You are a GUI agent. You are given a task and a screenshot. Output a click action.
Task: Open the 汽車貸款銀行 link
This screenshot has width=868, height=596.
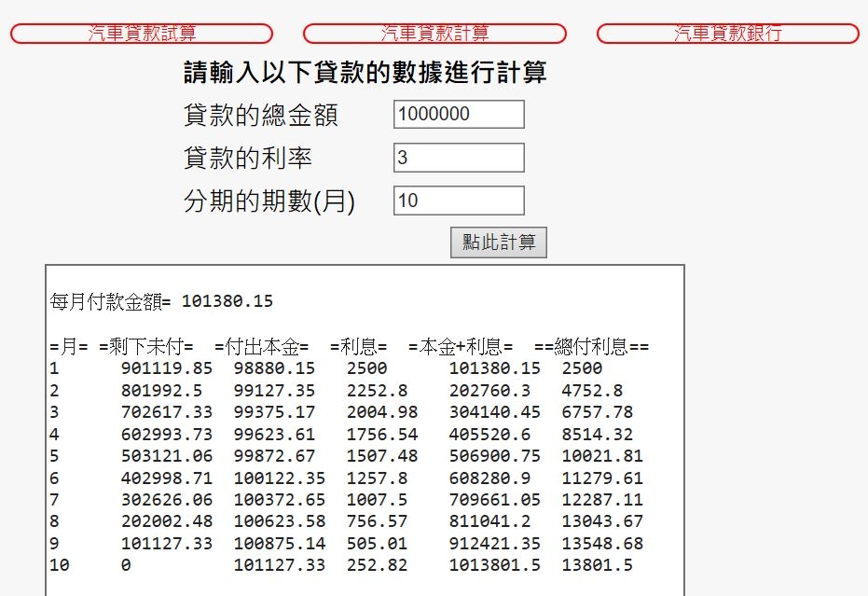coord(728,34)
